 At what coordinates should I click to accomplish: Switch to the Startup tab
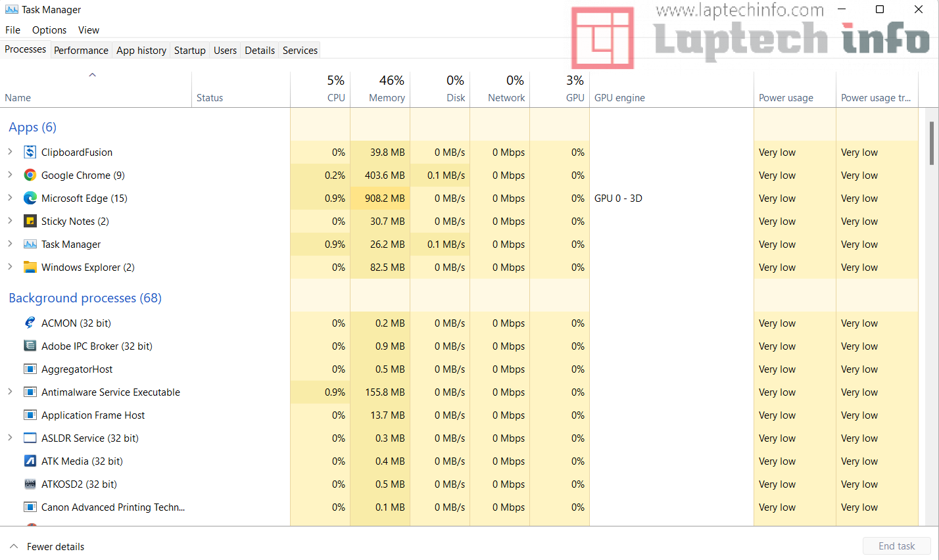click(190, 51)
